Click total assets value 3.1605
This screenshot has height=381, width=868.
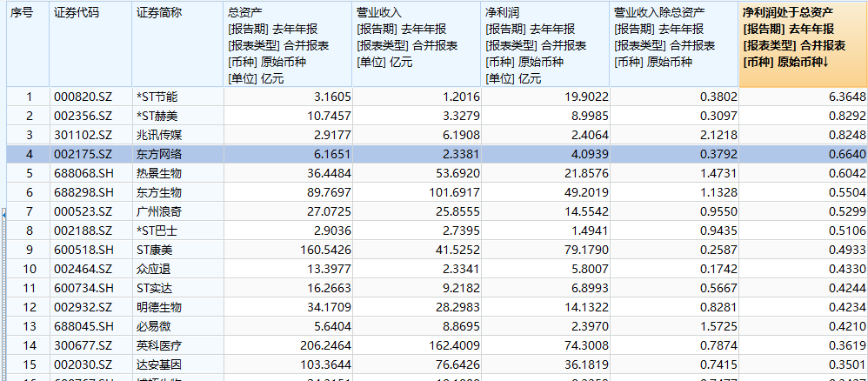[x=333, y=97]
